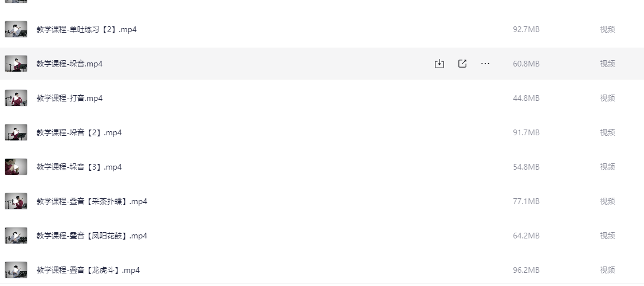Image resolution: width=644 pixels, height=286 pixels.
Task: Open file 教学课程-垛音【3】.mp4
Action: (x=79, y=167)
